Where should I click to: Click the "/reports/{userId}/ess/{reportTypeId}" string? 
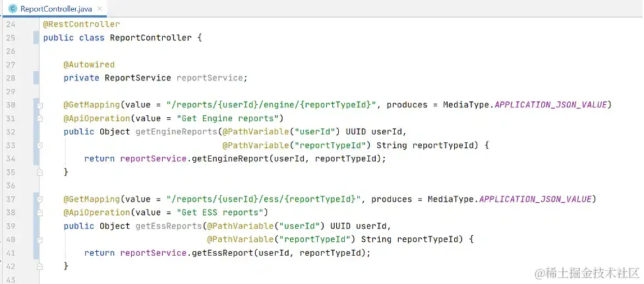tap(264, 199)
